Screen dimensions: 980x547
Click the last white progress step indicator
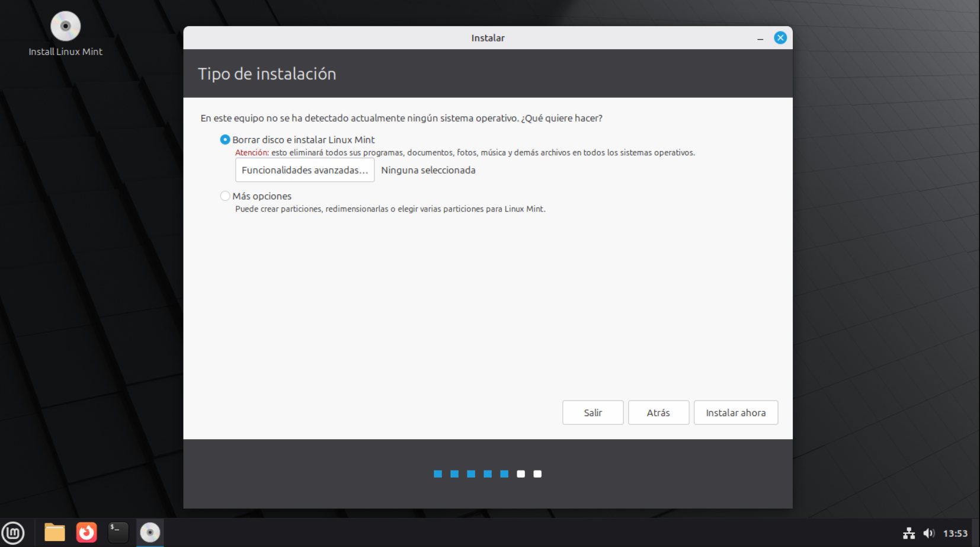[x=537, y=474]
